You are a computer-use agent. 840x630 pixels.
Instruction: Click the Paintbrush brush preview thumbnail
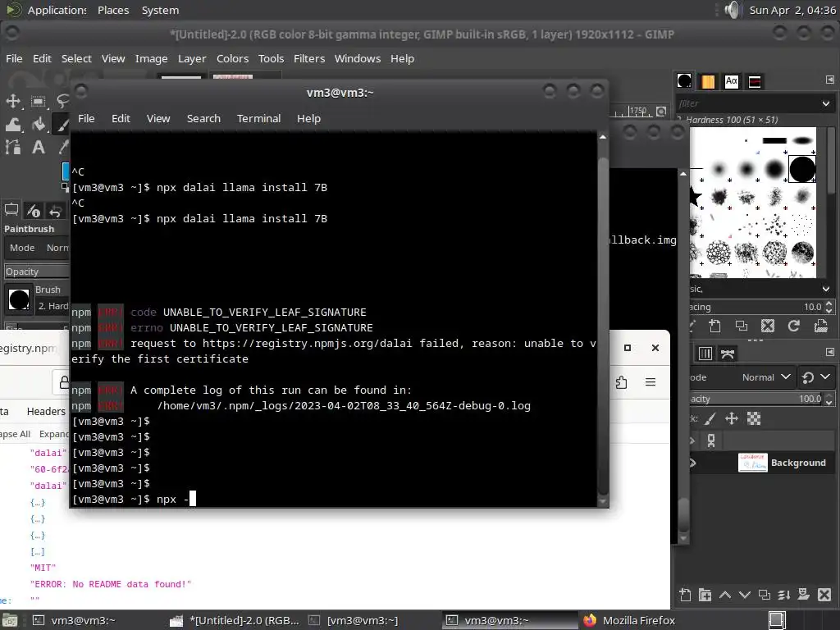tap(19, 299)
